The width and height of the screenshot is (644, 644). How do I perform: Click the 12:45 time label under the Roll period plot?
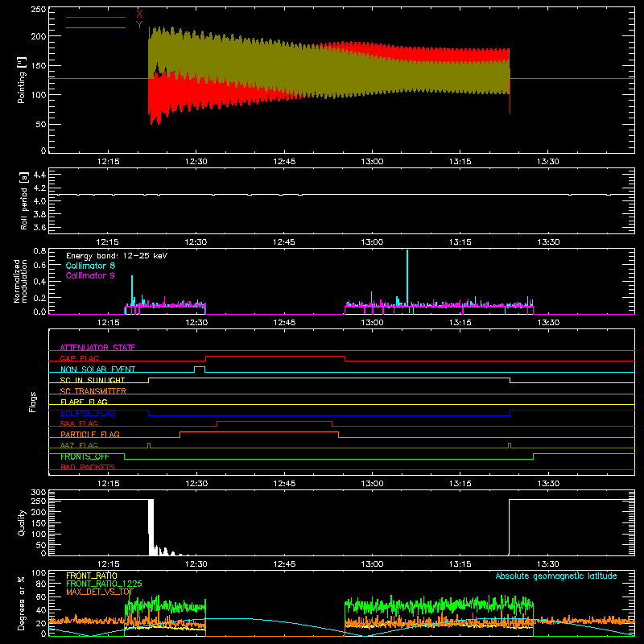pyautogui.click(x=284, y=242)
